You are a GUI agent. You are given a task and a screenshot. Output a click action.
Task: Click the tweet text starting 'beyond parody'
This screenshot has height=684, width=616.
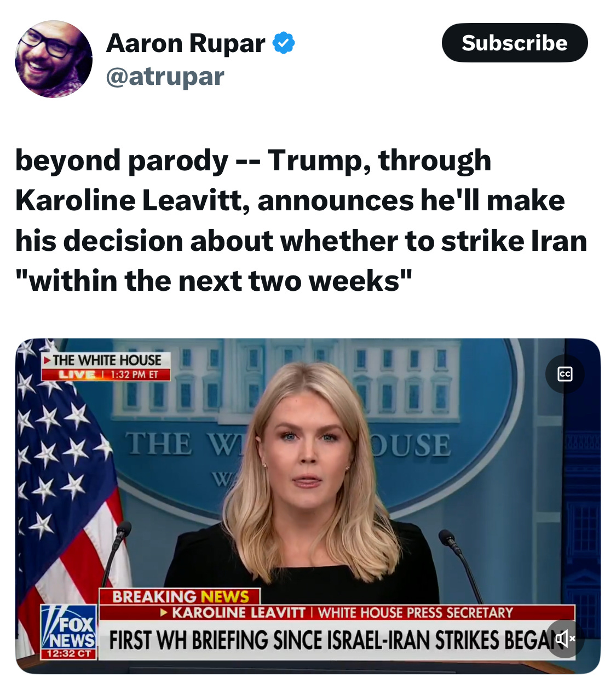[x=301, y=220]
